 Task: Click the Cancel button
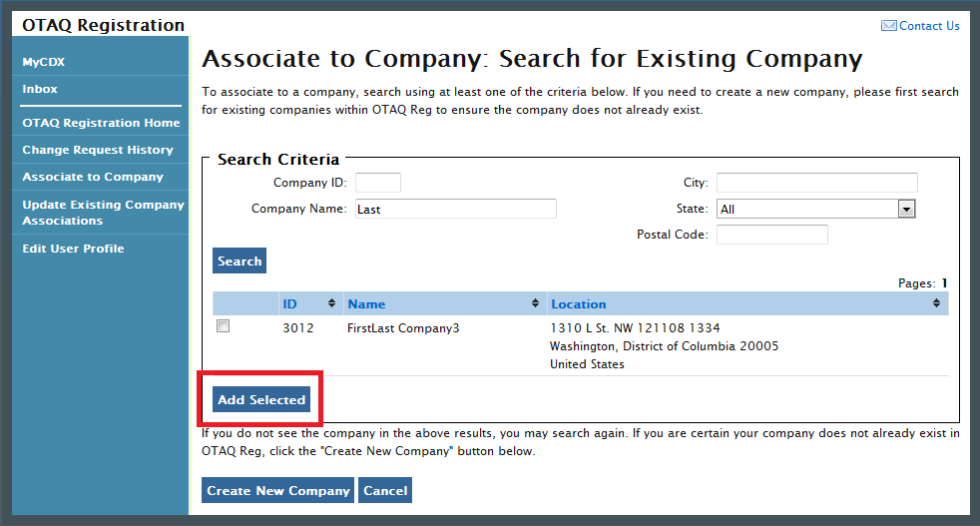pyautogui.click(x=385, y=490)
